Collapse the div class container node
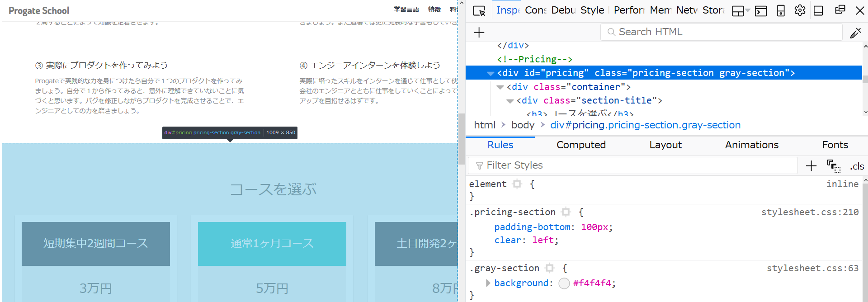The height and width of the screenshot is (302, 868). tap(500, 87)
